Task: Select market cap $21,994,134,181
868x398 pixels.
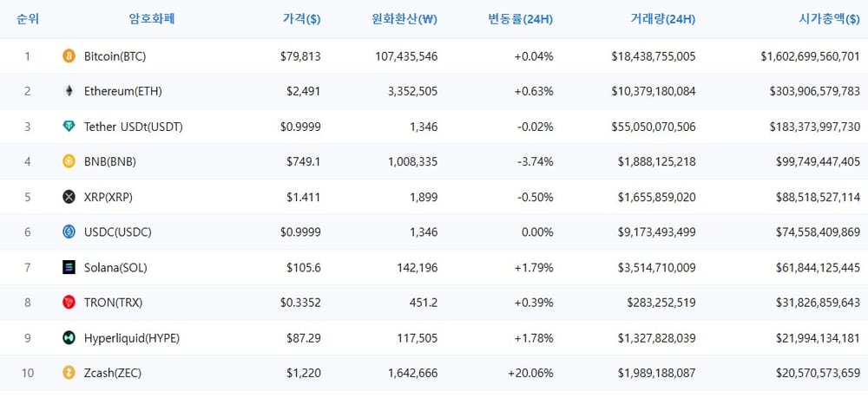Action: [x=819, y=338]
